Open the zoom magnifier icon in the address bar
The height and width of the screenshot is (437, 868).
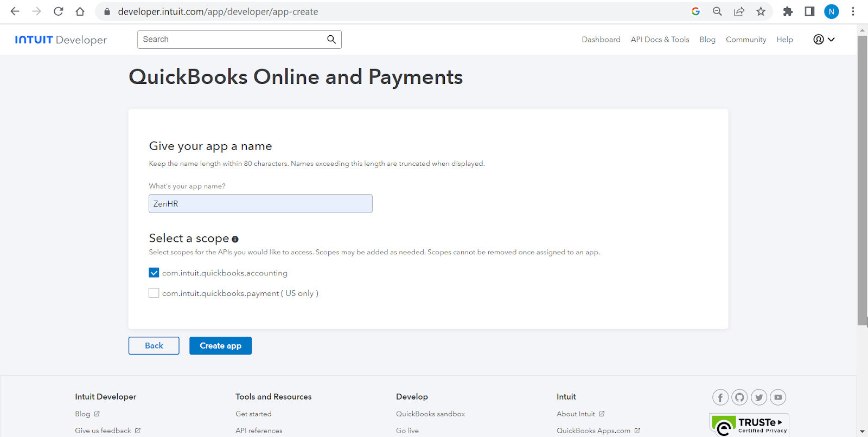click(717, 11)
